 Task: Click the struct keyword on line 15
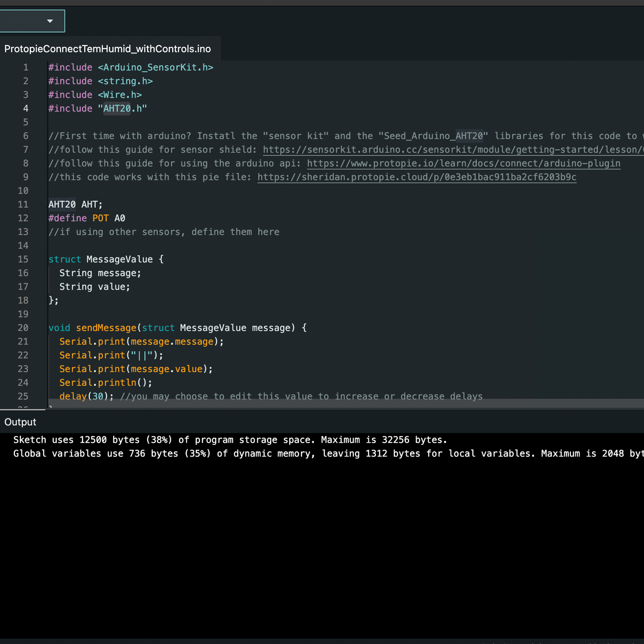point(64,259)
